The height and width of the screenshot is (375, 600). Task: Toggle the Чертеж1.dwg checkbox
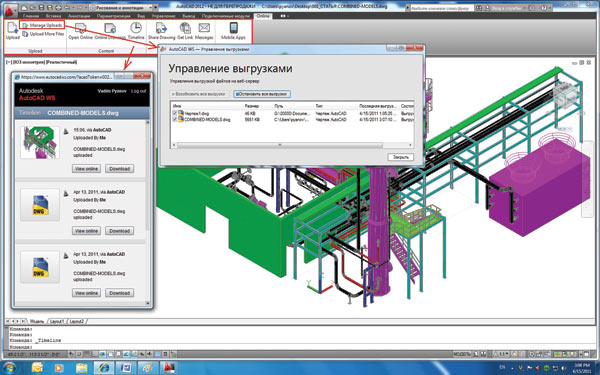click(x=175, y=113)
